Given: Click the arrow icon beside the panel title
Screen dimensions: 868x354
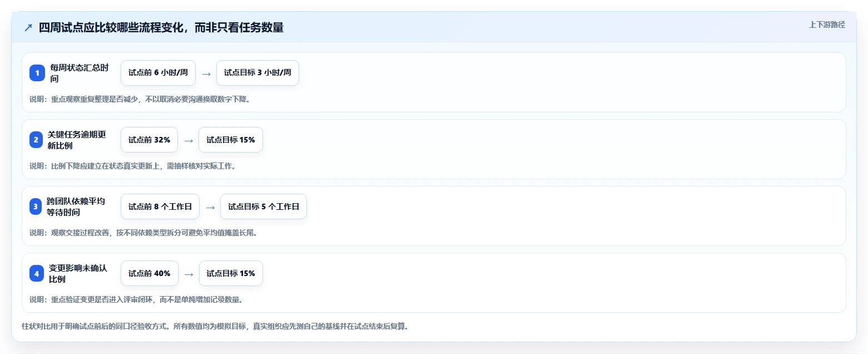Looking at the screenshot, I should 28,28.
